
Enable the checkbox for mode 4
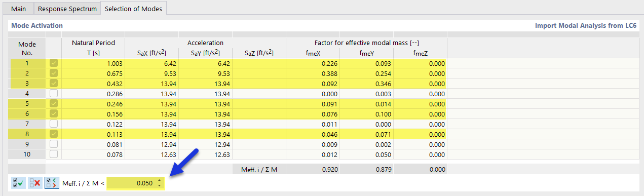coord(54,93)
